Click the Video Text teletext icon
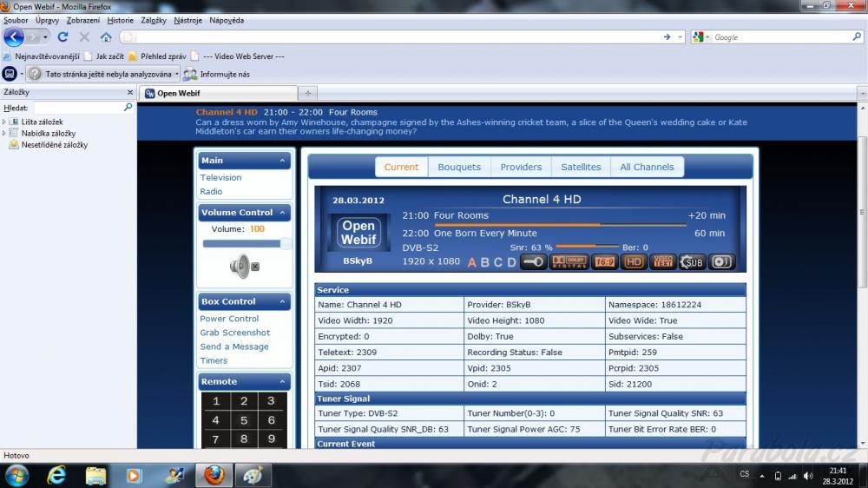The width and height of the screenshot is (868, 488). point(662,262)
